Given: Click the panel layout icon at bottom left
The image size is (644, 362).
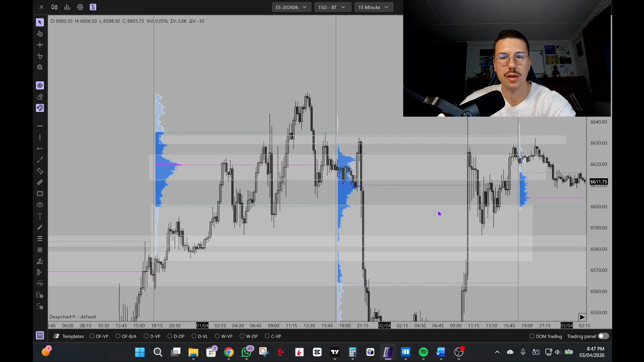Looking at the screenshot, I should (x=40, y=336).
